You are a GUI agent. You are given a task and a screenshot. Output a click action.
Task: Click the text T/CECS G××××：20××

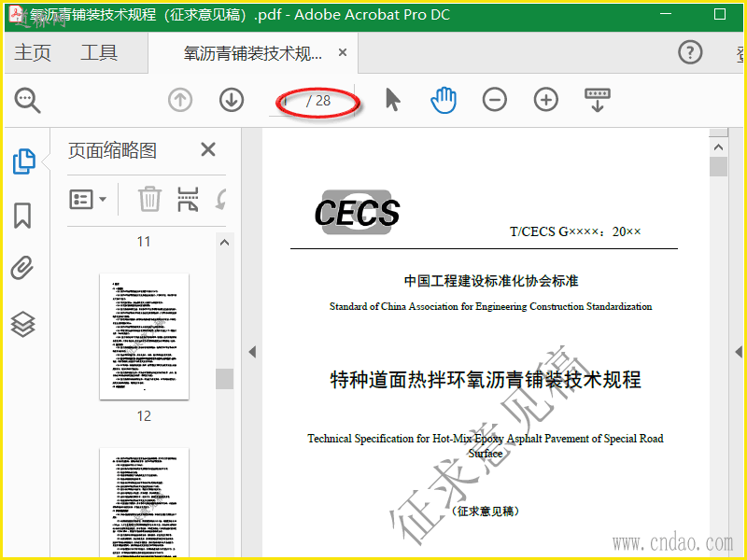point(575,231)
